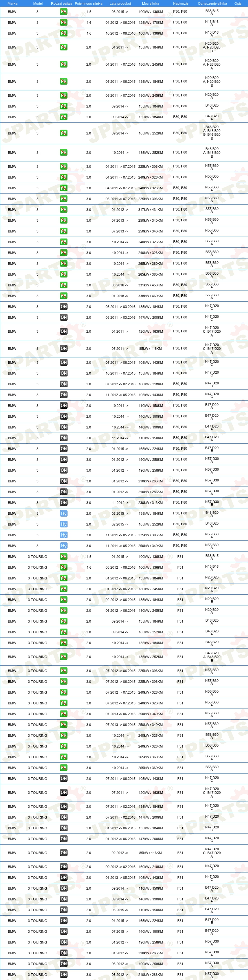Click petrol icon in 10.2012 -> 08.2016 row
This screenshot has width=248, height=980.
[x=63, y=33]
